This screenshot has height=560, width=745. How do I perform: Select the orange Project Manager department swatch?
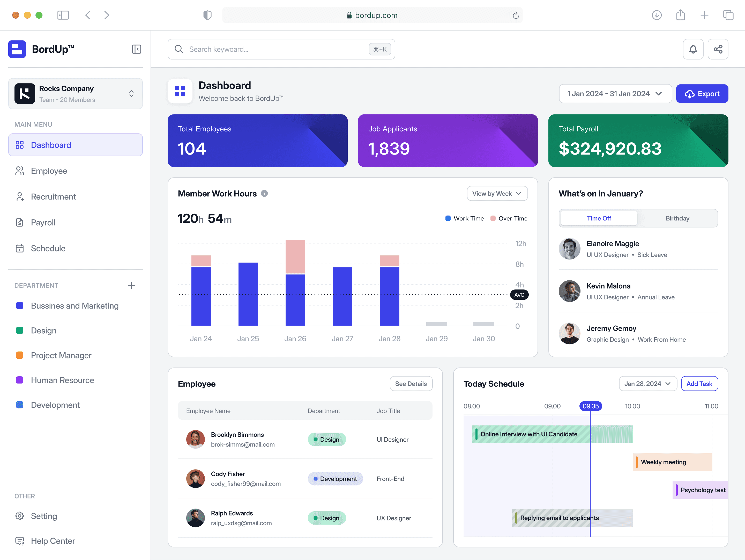pos(20,355)
